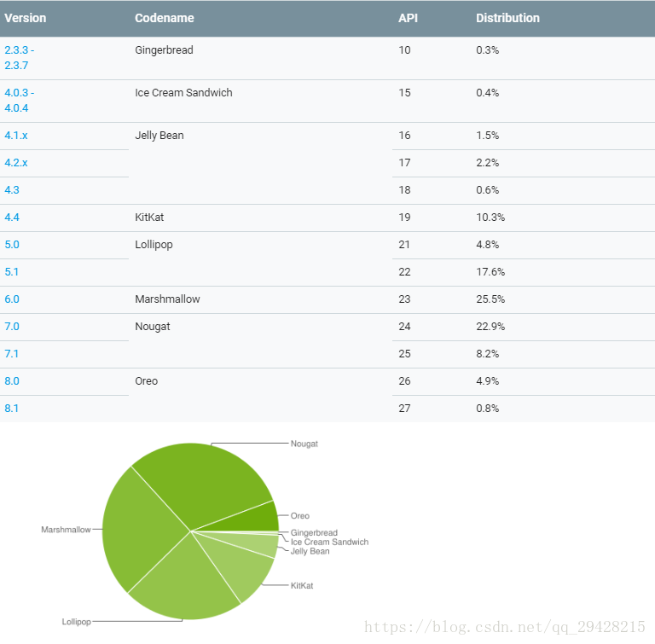This screenshot has width=655, height=644.
Task: Click the Codename column header
Action: coord(164,18)
